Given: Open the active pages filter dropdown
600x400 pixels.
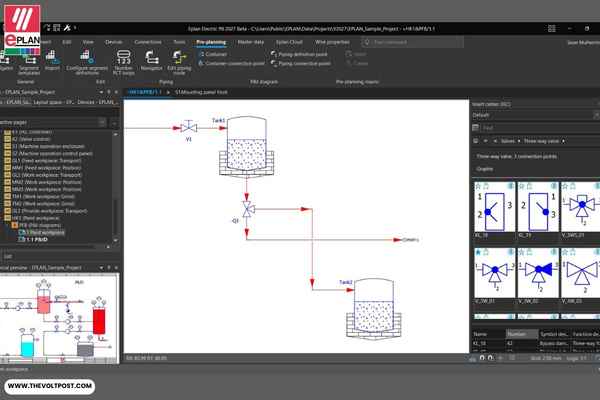Looking at the screenshot, I should tap(102, 122).
